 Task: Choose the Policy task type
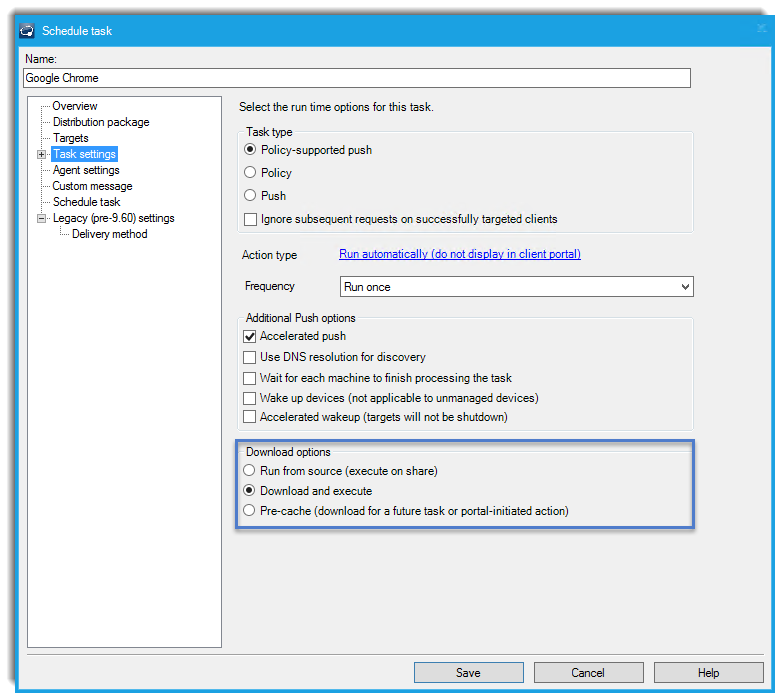click(250, 173)
